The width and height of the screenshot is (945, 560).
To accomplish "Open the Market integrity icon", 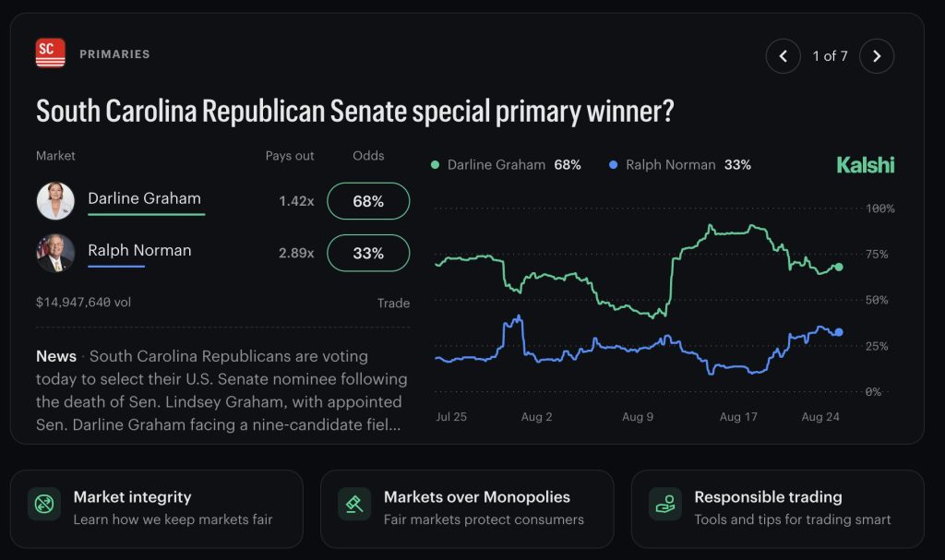I will pos(44,504).
